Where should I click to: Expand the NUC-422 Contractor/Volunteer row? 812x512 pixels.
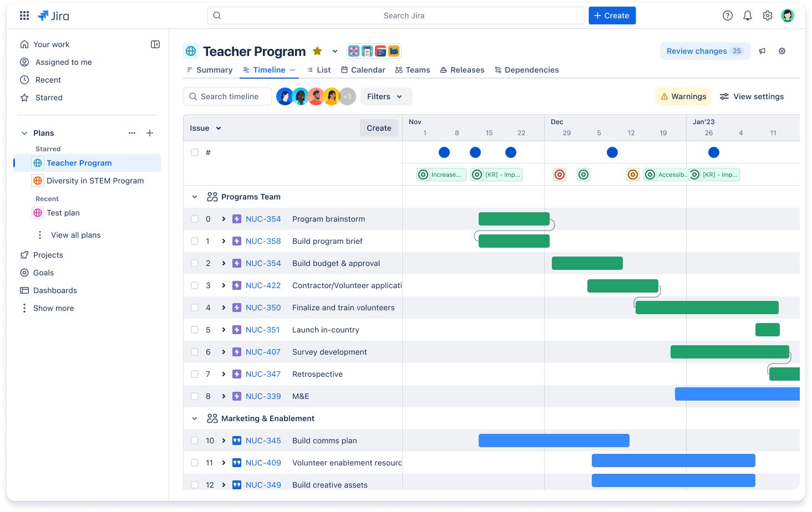224,285
